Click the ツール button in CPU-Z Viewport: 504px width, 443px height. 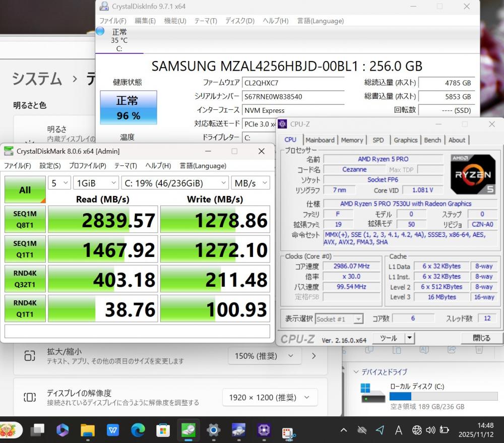click(388, 338)
